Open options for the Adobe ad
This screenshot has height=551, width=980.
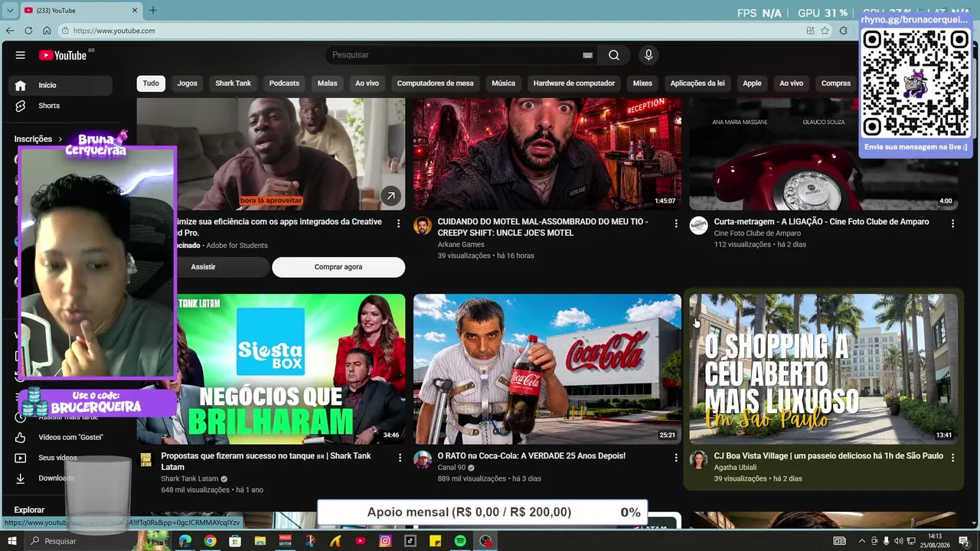(398, 223)
